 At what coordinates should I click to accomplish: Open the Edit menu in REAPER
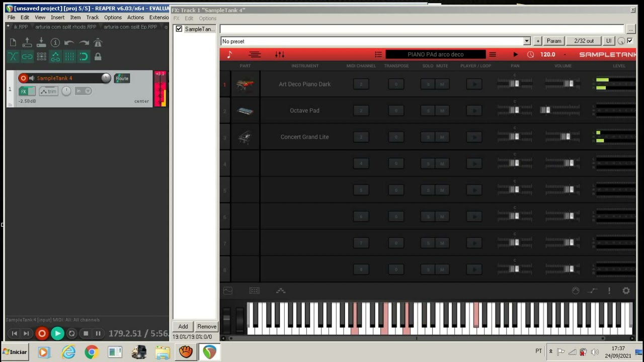pos(25,17)
